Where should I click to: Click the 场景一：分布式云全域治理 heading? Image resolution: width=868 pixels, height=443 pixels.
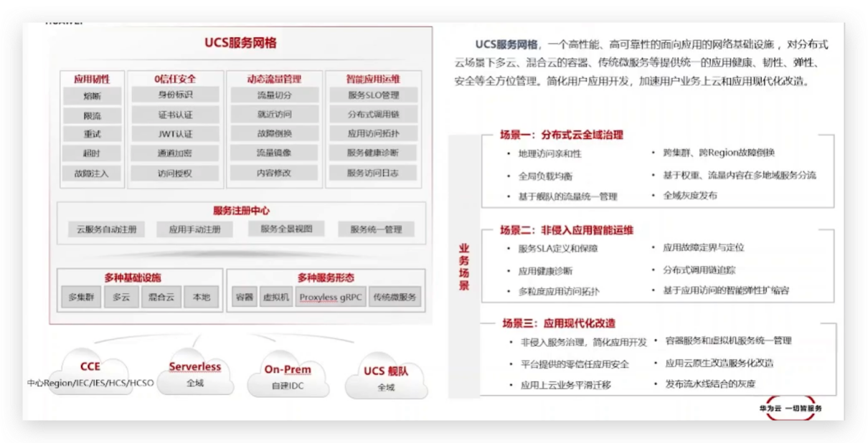tap(562, 134)
